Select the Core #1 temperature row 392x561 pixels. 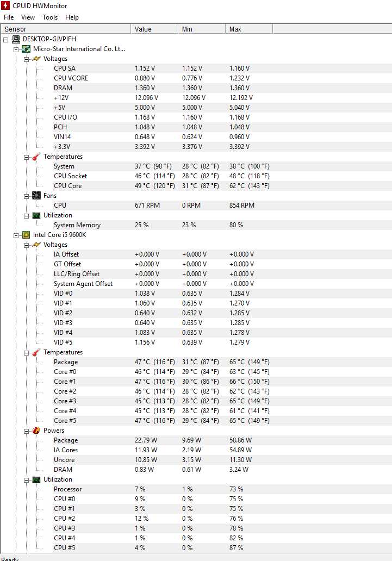point(222,382)
